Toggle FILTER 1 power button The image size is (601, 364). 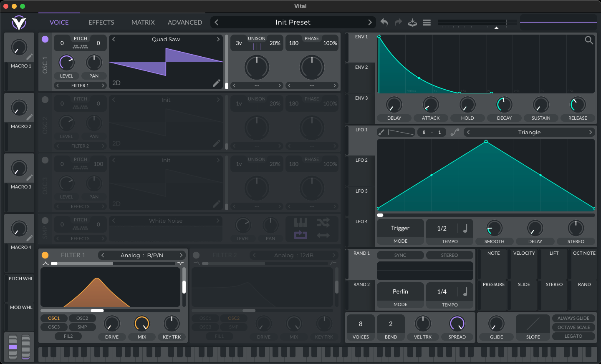45,255
